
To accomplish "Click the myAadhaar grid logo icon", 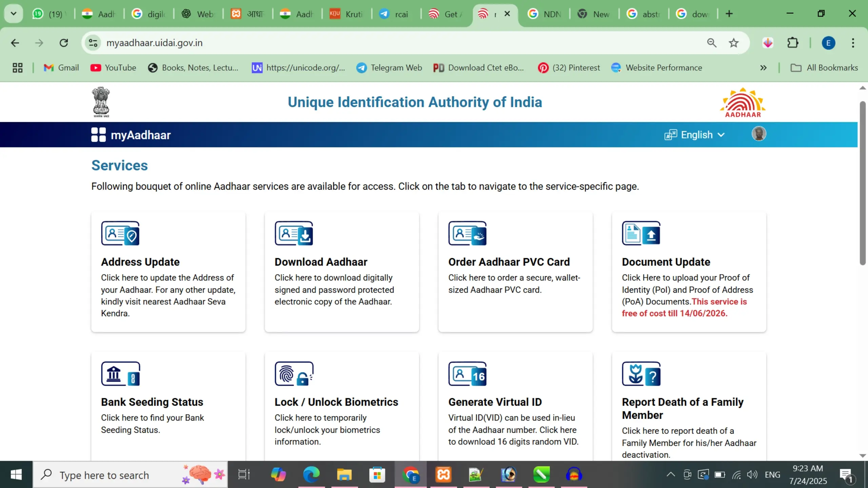I will [98, 135].
